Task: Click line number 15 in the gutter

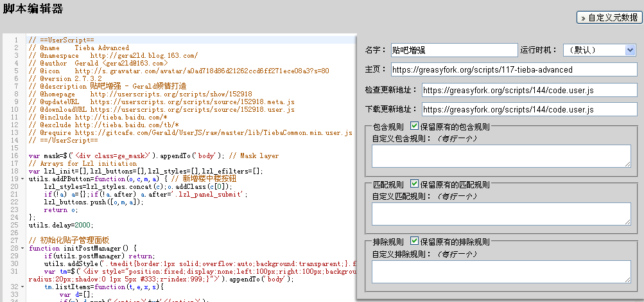Action: pyautogui.click(x=14, y=148)
